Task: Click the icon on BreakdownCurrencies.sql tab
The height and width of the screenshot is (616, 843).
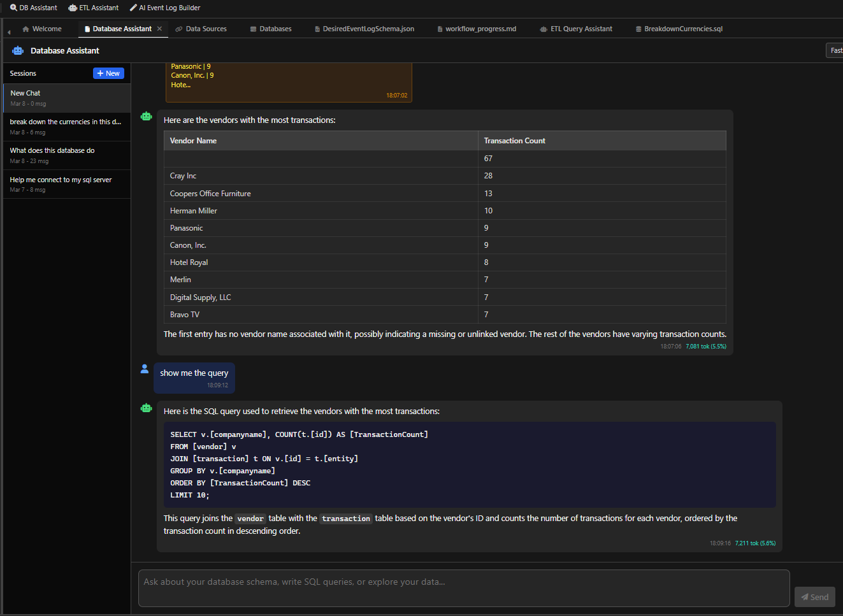Action: 638,29
